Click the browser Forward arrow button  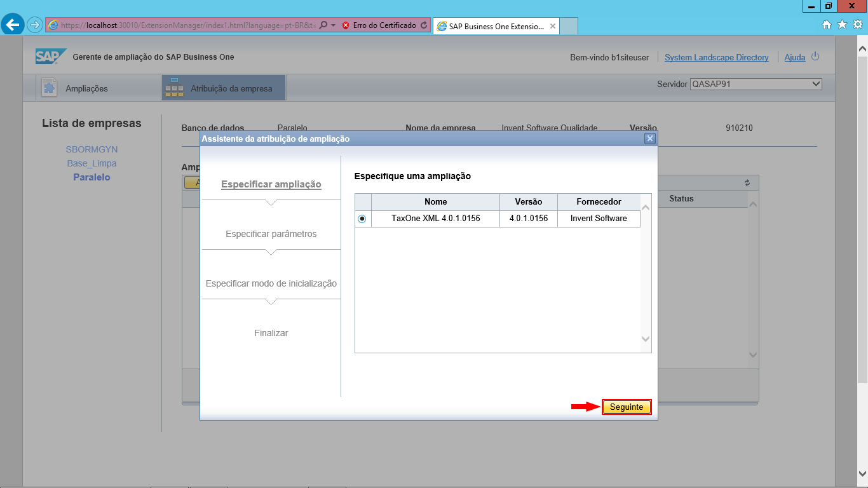pyautogui.click(x=34, y=25)
